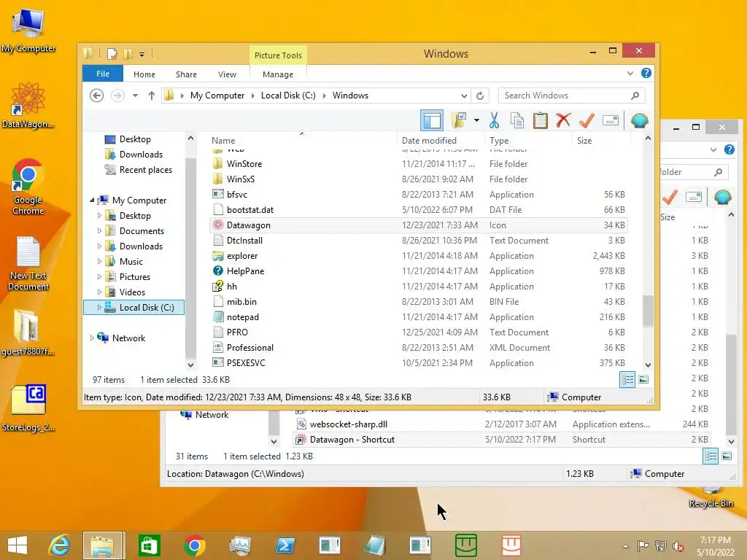Click the navigation pane scrollbar down arrow
The width and height of the screenshot is (747, 560).
coord(190,365)
